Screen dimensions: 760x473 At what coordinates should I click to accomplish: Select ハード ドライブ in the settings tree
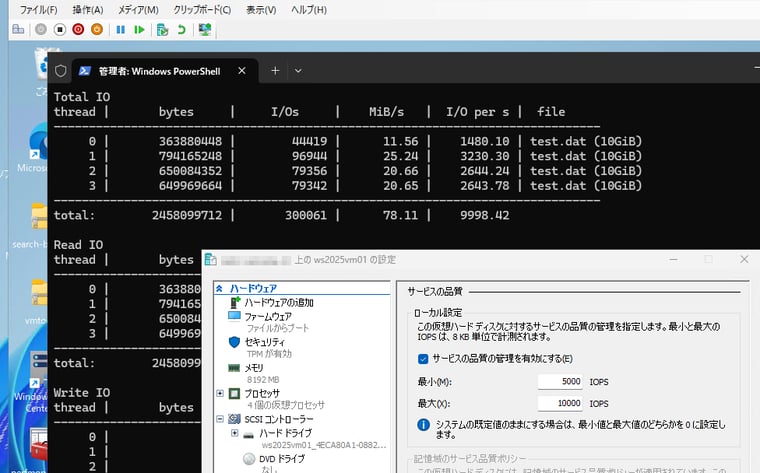click(x=285, y=433)
